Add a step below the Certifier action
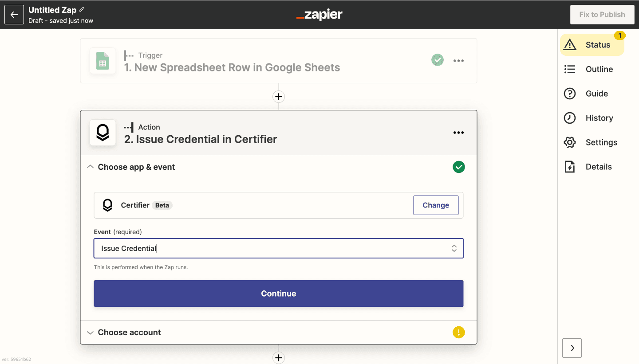The height and width of the screenshot is (364, 639). tap(279, 358)
